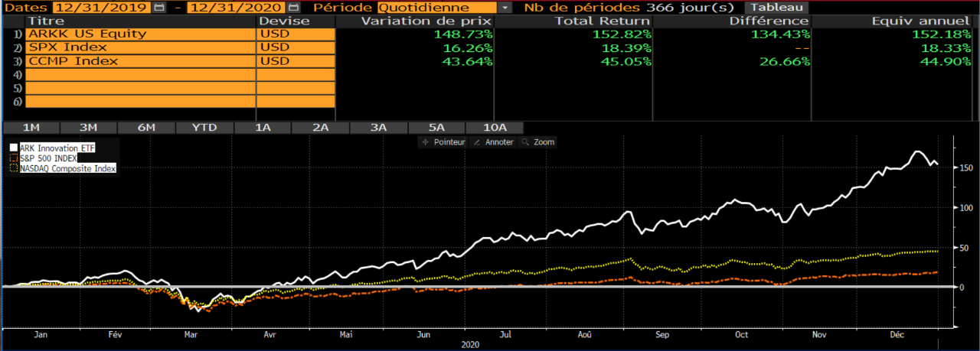Switch chart to the 3M range
The width and height of the screenshot is (980, 351).
click(x=89, y=128)
